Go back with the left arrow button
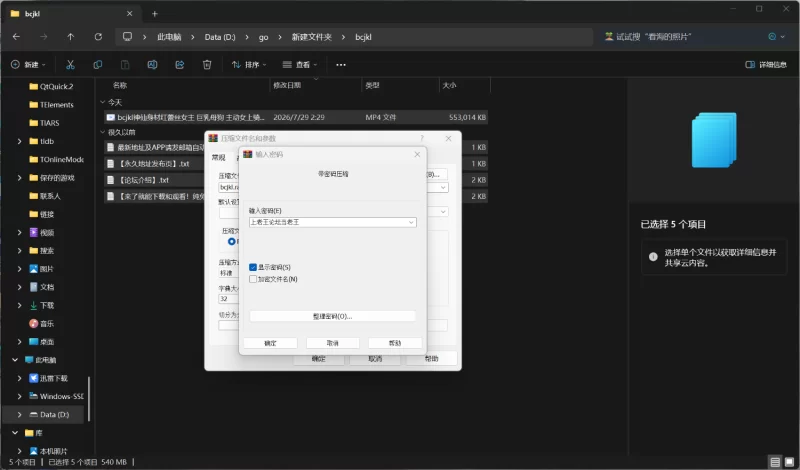Image resolution: width=800 pixels, height=470 pixels. click(x=16, y=37)
